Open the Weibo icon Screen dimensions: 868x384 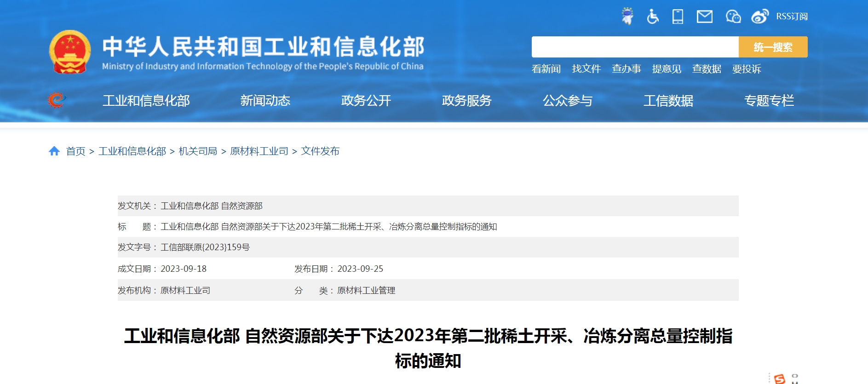click(x=760, y=17)
